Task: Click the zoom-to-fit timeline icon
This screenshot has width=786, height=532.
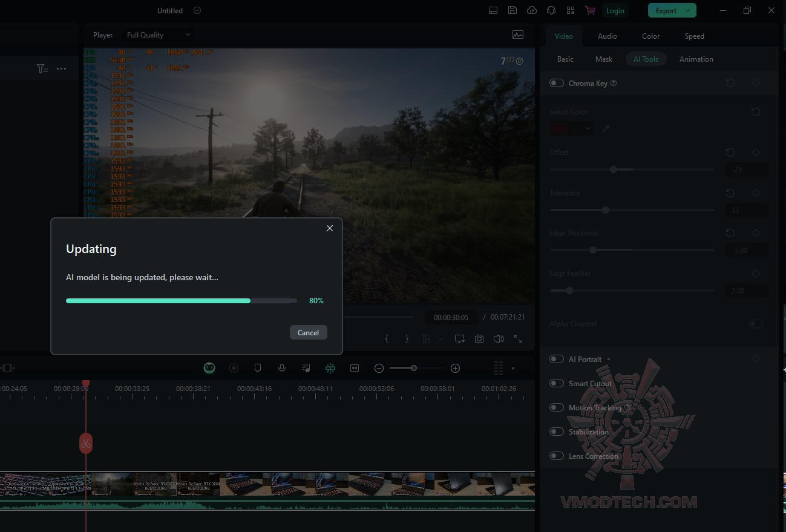Action: coord(355,368)
